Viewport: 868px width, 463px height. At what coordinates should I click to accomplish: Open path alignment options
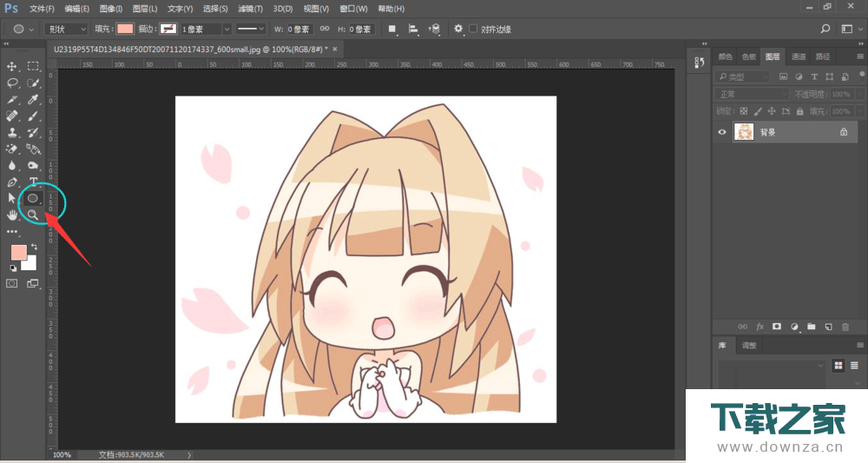click(413, 29)
